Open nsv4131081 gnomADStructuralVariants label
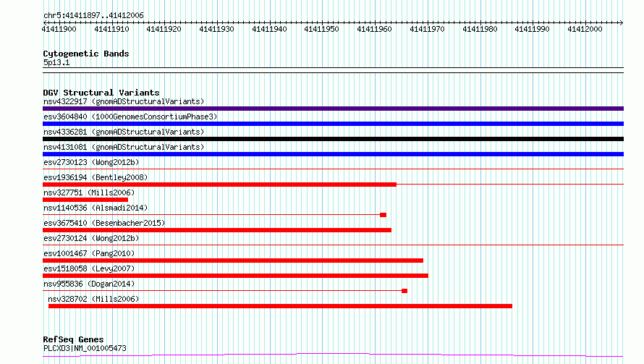The width and height of the screenshot is (644, 364). pyautogui.click(x=124, y=147)
